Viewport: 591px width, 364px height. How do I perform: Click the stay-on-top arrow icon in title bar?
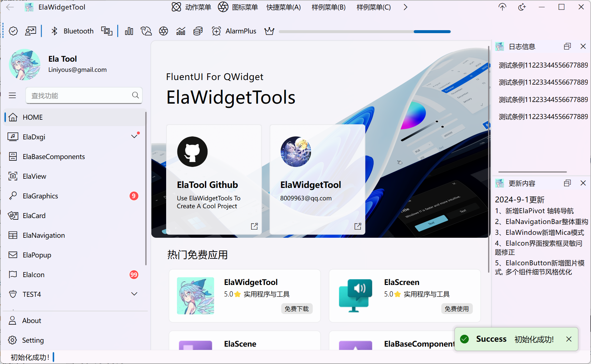(x=502, y=7)
